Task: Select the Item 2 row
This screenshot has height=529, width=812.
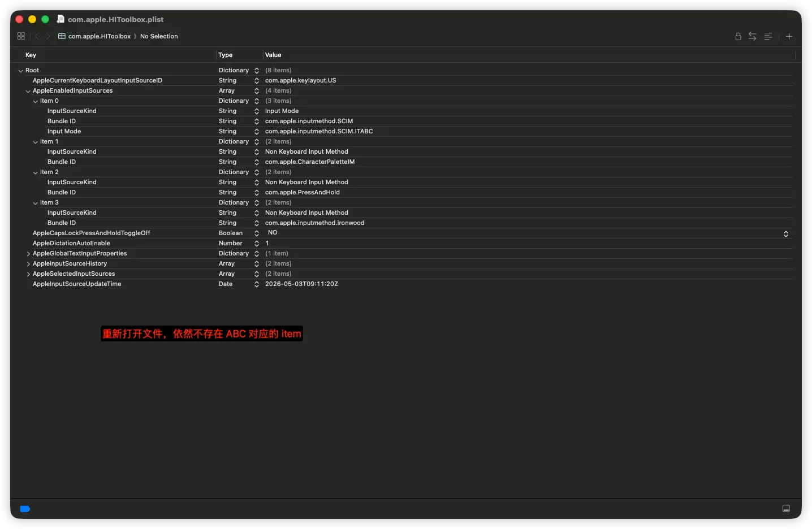Action: click(x=49, y=172)
